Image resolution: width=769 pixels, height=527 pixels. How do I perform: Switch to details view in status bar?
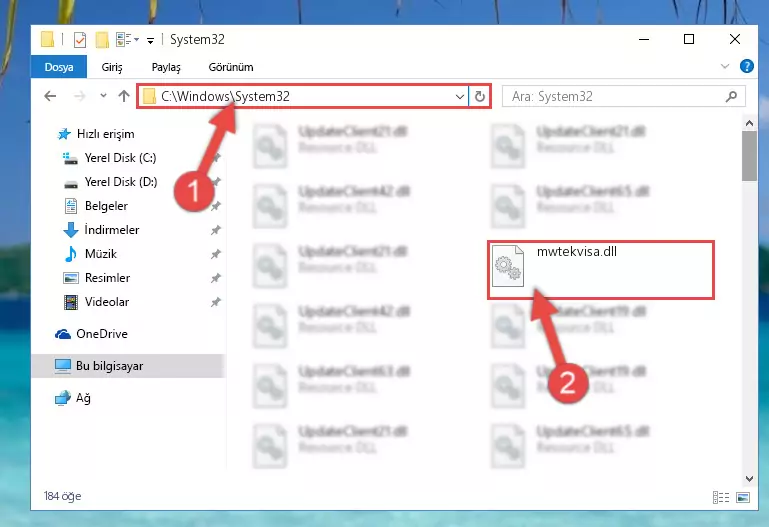[x=720, y=498]
